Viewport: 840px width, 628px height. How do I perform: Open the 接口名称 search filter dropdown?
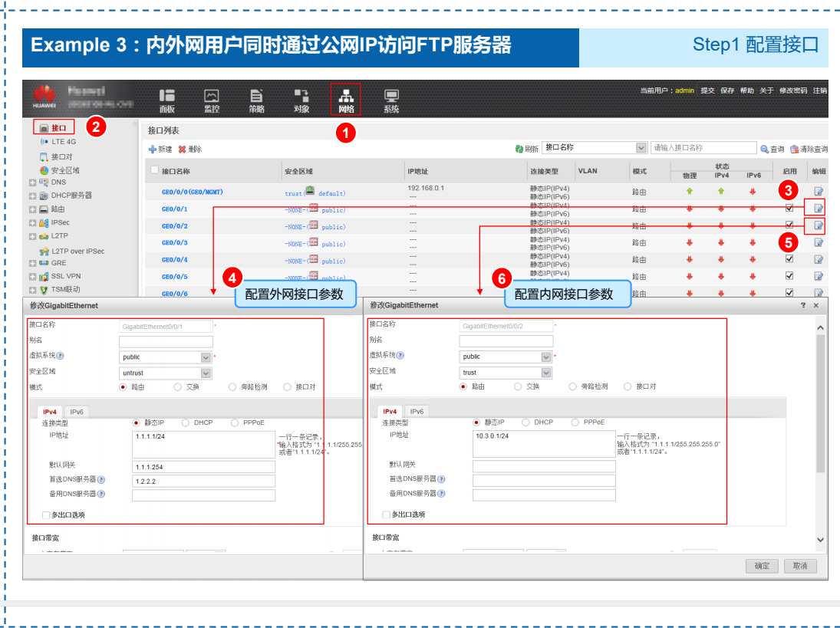pyautogui.click(x=641, y=148)
